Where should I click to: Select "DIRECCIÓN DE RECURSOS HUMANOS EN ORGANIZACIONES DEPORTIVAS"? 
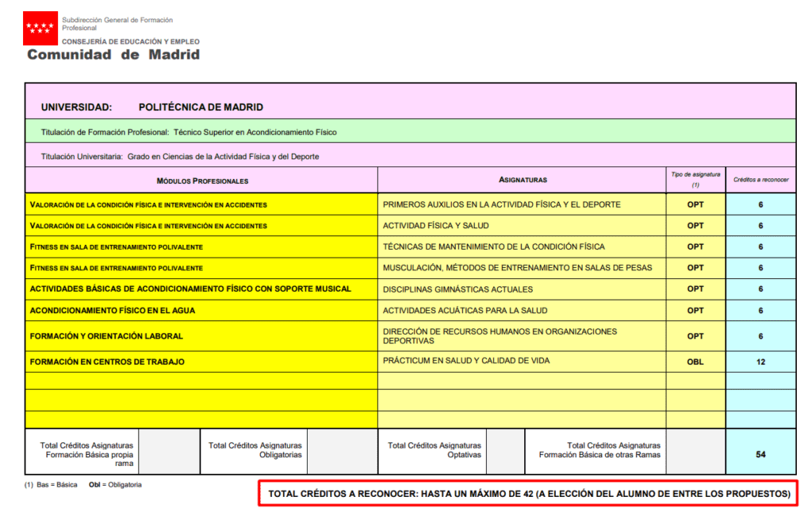500,336
